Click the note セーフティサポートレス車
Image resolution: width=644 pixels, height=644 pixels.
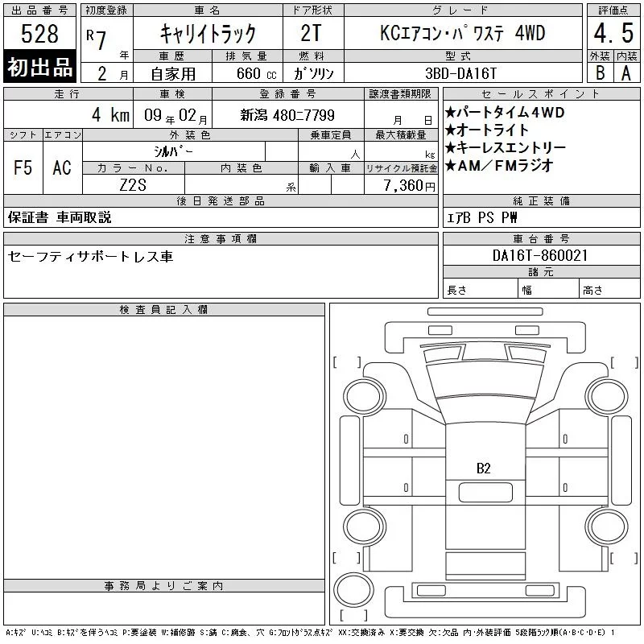click(x=90, y=256)
